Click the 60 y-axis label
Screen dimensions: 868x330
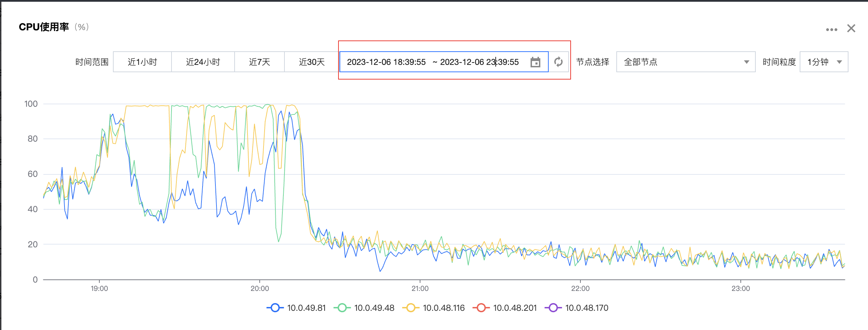(32, 174)
